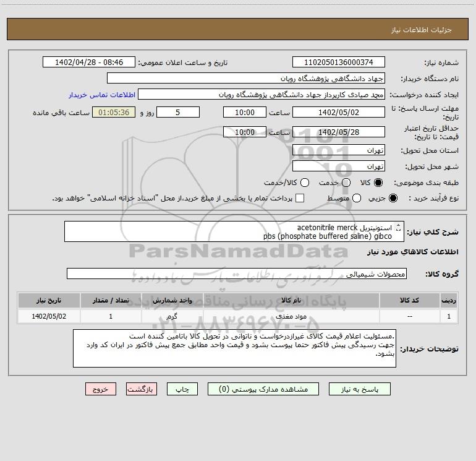The width and height of the screenshot is (476, 461).
Task: Click the buyer organization name field
Action: (246, 78)
